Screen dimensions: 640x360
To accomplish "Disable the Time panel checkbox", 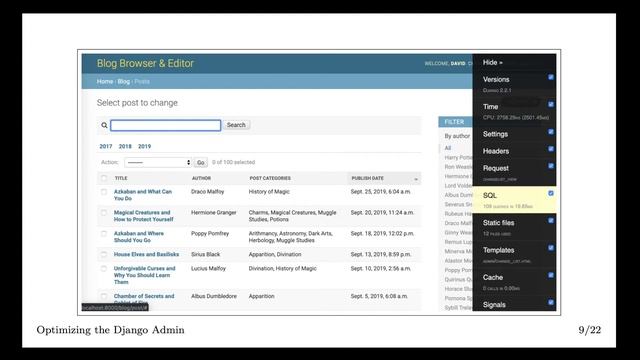I will [551, 104].
